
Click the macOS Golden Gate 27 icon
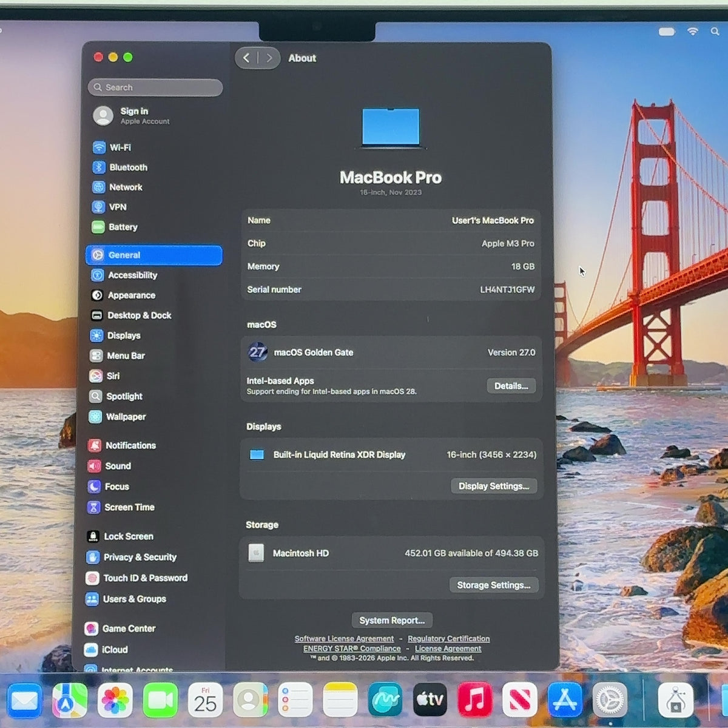point(257,352)
